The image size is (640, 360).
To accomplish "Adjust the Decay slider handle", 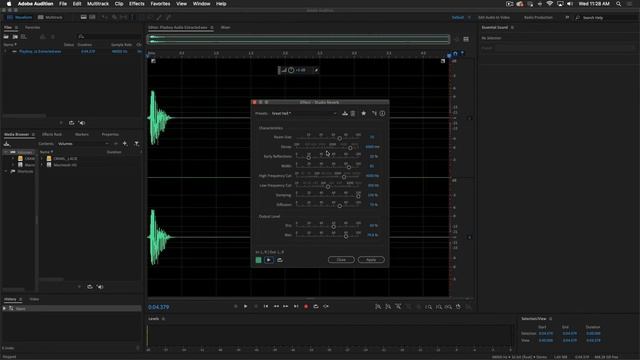I will click(x=350, y=148).
